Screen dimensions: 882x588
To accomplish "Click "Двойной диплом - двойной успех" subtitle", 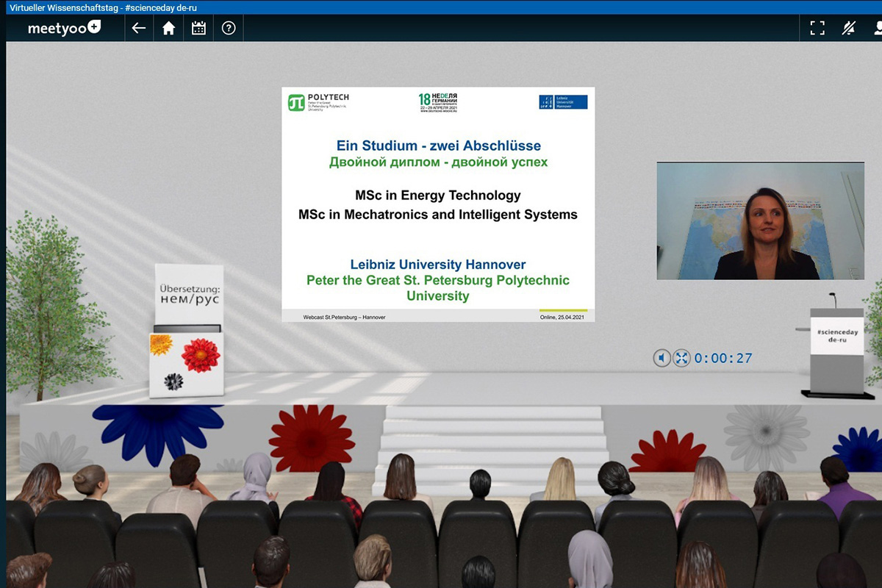I will click(x=438, y=162).
